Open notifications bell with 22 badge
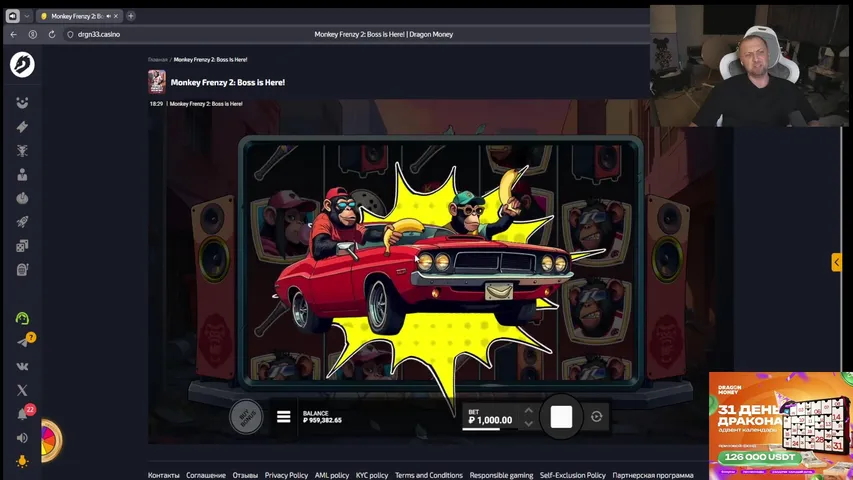Image resolution: width=853 pixels, height=480 pixels. pos(22,414)
